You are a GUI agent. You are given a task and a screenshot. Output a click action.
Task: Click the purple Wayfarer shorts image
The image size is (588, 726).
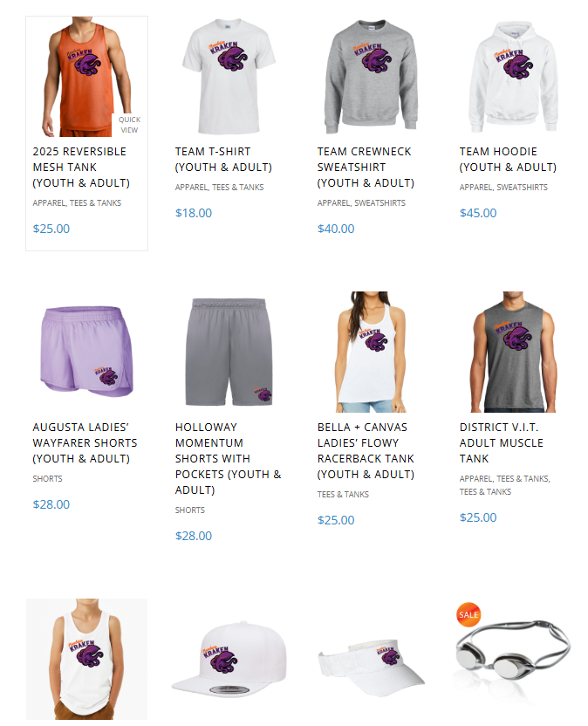[x=86, y=352]
